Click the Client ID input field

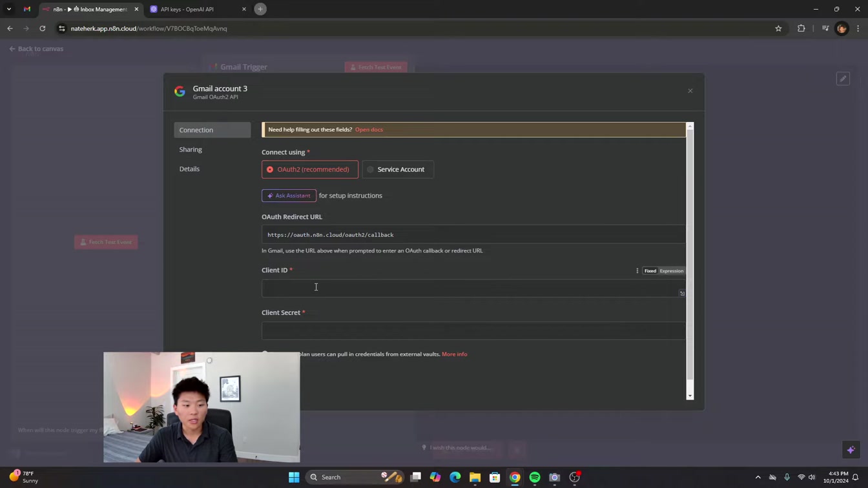point(473,289)
